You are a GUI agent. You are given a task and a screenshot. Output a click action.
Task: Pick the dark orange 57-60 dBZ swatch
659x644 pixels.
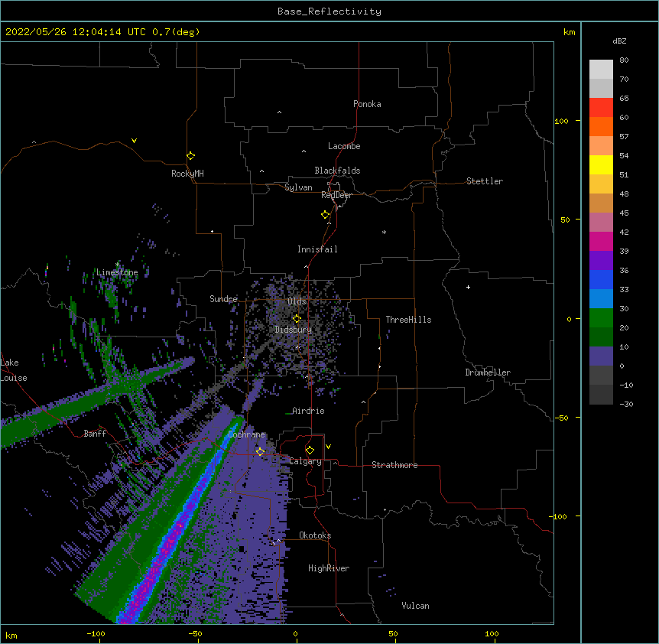[x=601, y=126]
